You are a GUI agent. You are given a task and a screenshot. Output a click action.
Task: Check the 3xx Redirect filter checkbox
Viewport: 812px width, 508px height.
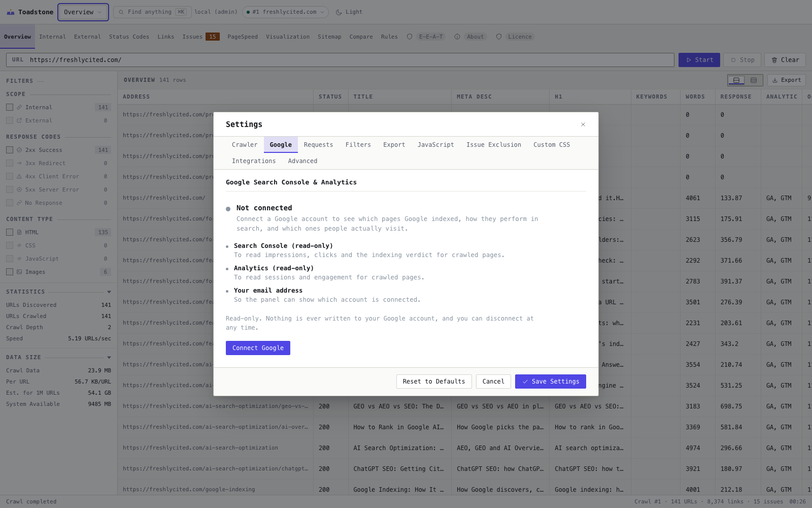(10, 163)
